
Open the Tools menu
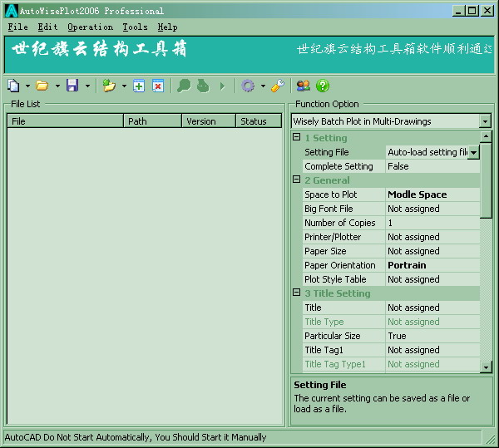click(x=136, y=27)
